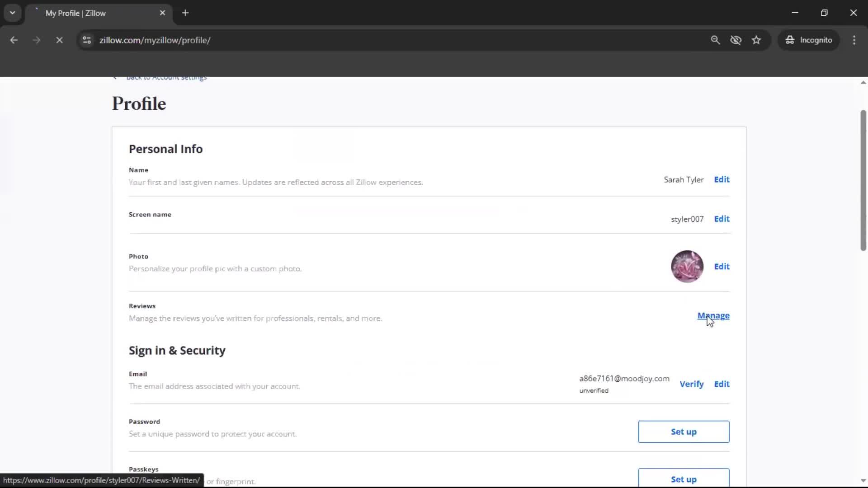This screenshot has width=868, height=488.
Task: Edit the name Sarah Tyler
Action: pyautogui.click(x=722, y=179)
